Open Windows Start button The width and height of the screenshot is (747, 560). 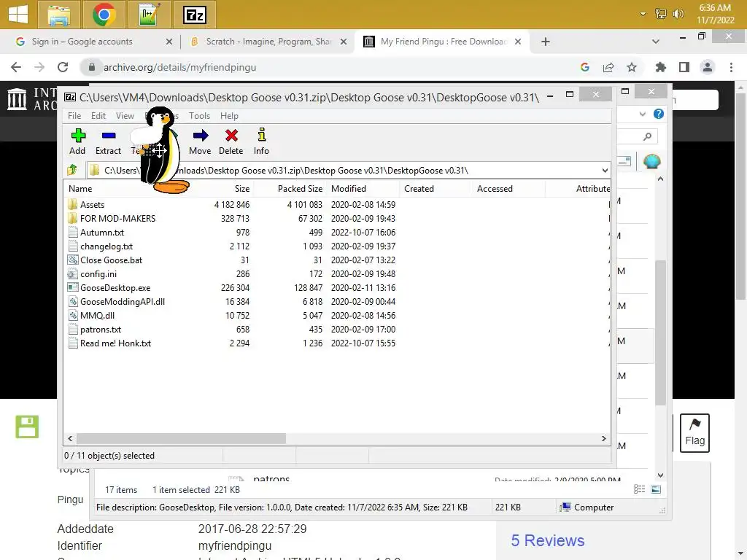point(18,15)
